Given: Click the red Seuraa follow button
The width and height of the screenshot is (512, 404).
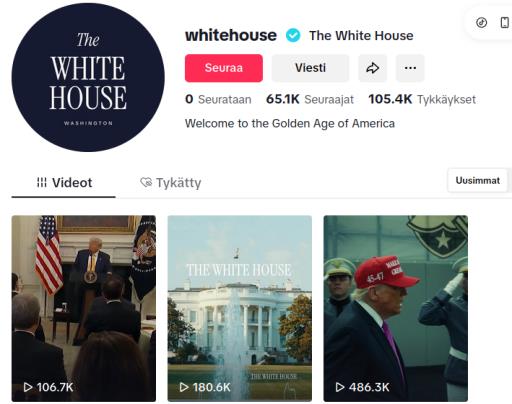Looking at the screenshot, I should click(224, 68).
